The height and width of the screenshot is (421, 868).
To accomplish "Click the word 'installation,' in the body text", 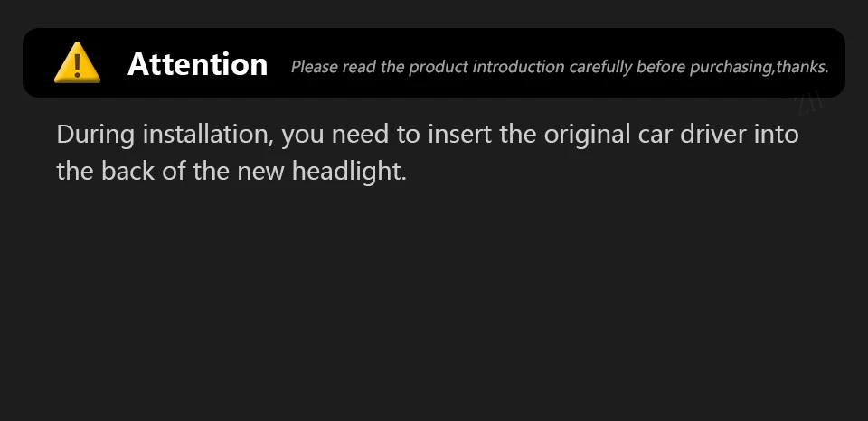I will [x=209, y=135].
